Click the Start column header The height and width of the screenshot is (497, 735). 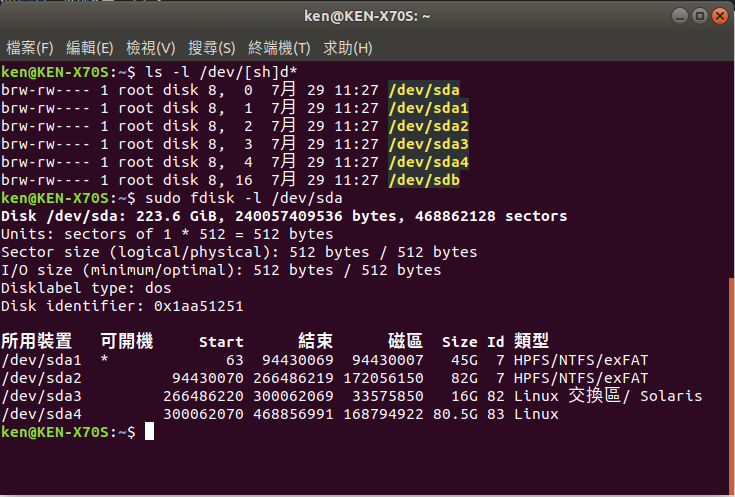(x=221, y=342)
